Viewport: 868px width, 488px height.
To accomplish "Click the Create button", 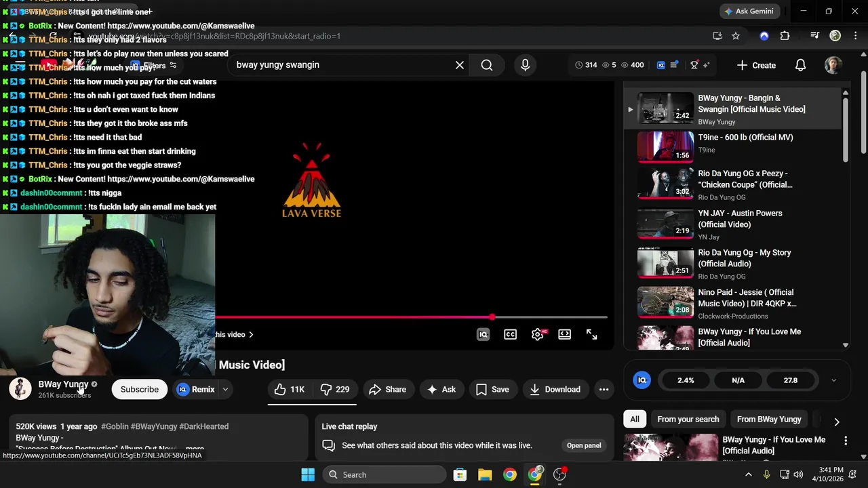I will coord(756,65).
